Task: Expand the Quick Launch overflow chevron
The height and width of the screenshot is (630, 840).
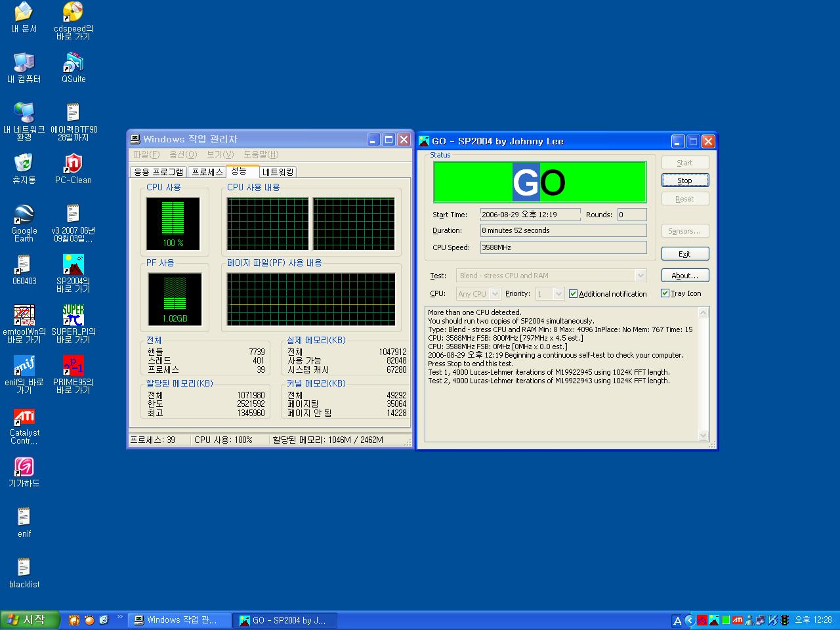Action: [120, 617]
